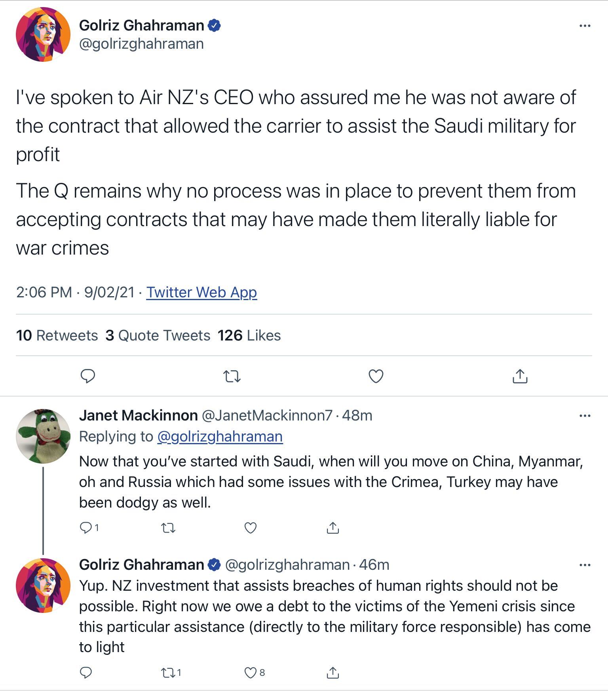This screenshot has height=700, width=608.
Task: Retweet Golriz's Yemeni crisis reply
Action: pos(168,672)
